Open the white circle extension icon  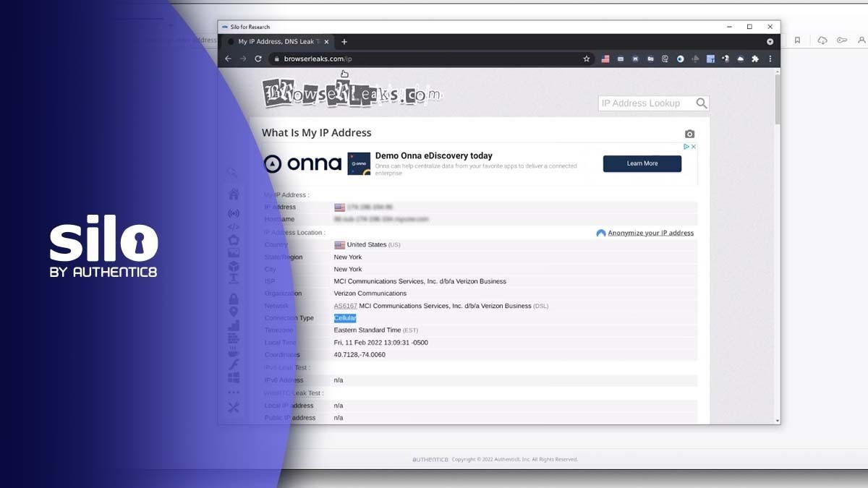[680, 59]
